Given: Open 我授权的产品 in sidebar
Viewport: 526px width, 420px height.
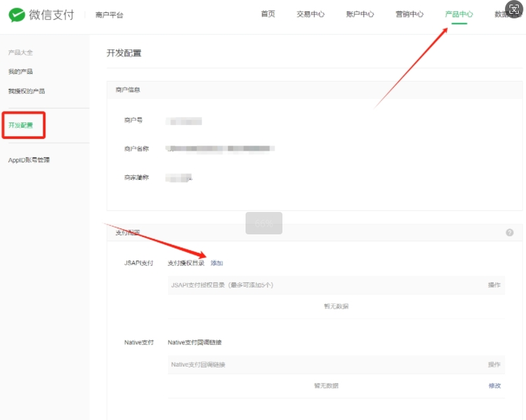Looking at the screenshot, I should pos(26,91).
